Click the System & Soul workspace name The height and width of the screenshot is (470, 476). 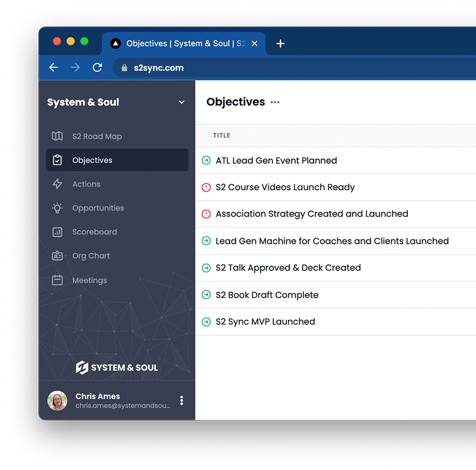coord(83,102)
